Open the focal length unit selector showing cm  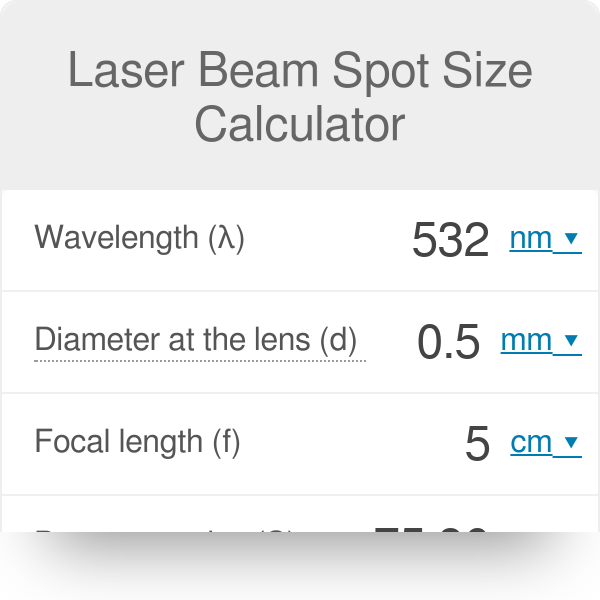click(532, 443)
